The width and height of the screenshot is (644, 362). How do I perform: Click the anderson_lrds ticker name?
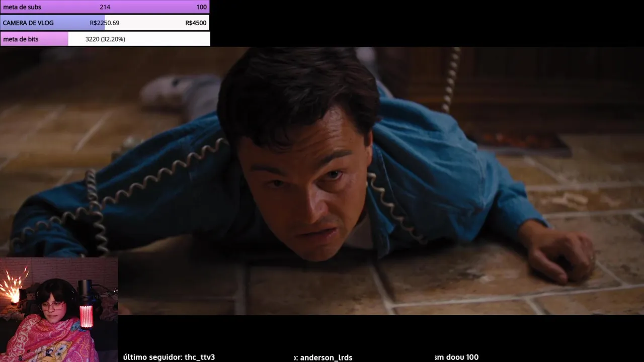(326, 357)
